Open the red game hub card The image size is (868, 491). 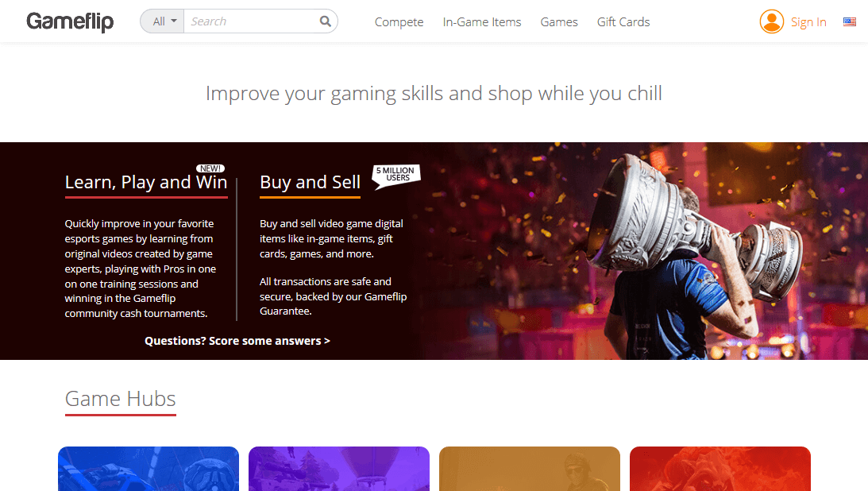click(719, 469)
